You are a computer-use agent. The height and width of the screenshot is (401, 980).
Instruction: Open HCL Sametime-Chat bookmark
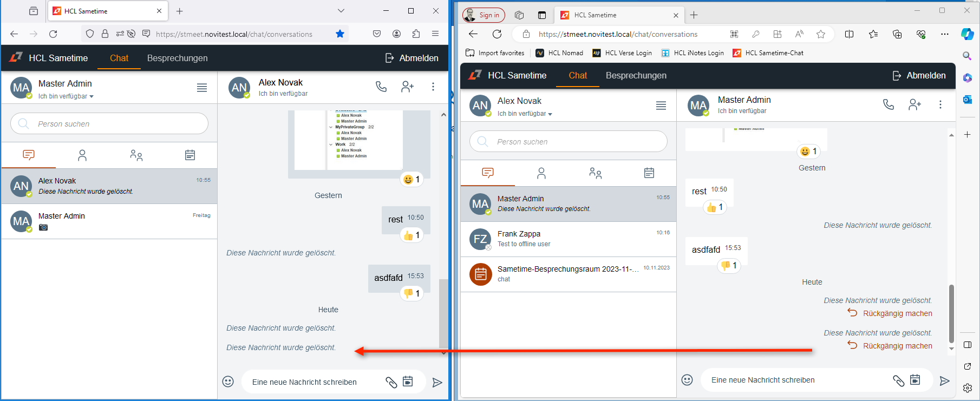click(x=768, y=52)
